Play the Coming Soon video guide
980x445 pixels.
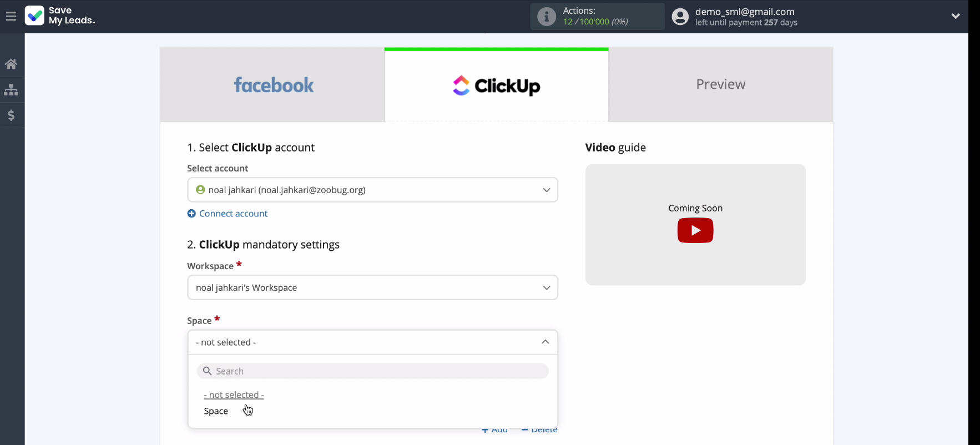pyautogui.click(x=695, y=230)
